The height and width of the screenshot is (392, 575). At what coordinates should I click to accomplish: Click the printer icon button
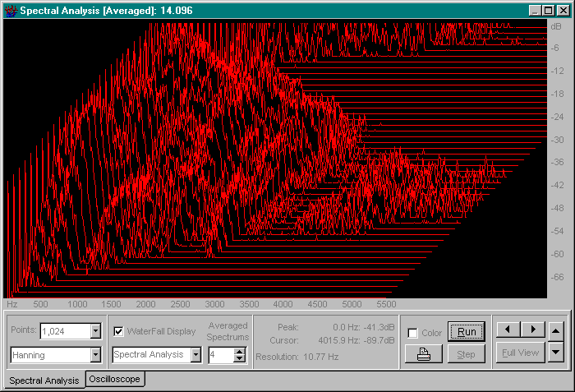coord(423,354)
